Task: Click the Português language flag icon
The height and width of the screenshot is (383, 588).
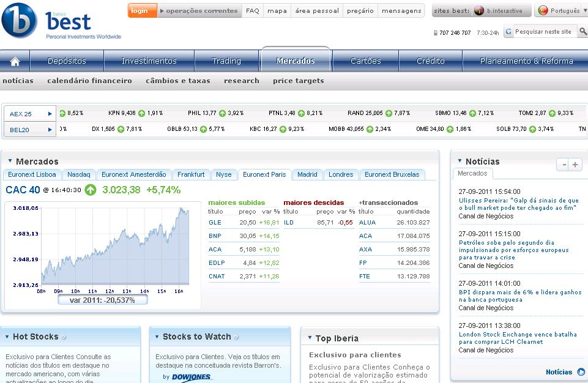Action: click(x=543, y=10)
